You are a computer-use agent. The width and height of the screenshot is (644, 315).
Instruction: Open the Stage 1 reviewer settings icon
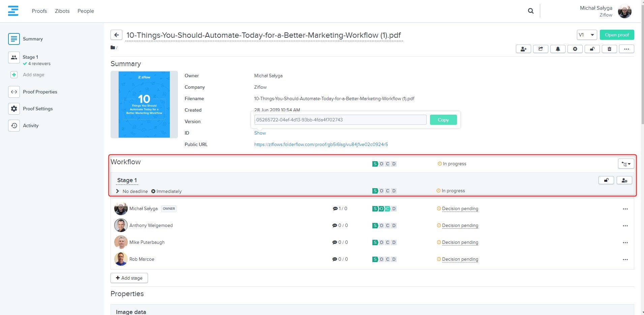624,180
